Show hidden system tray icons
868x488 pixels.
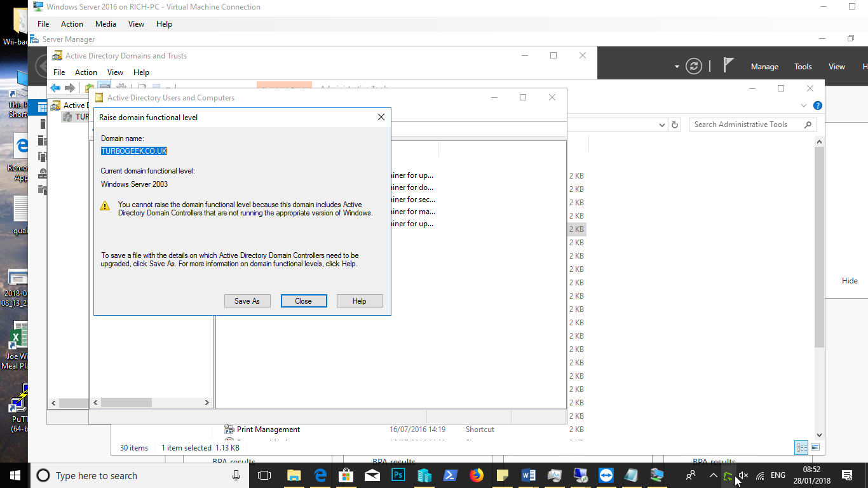713,475
